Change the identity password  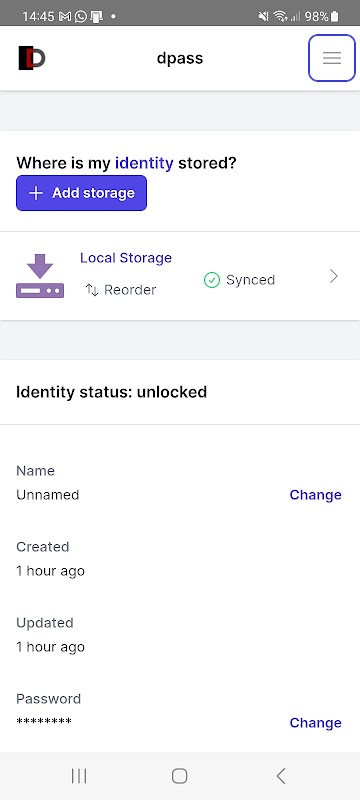point(315,723)
